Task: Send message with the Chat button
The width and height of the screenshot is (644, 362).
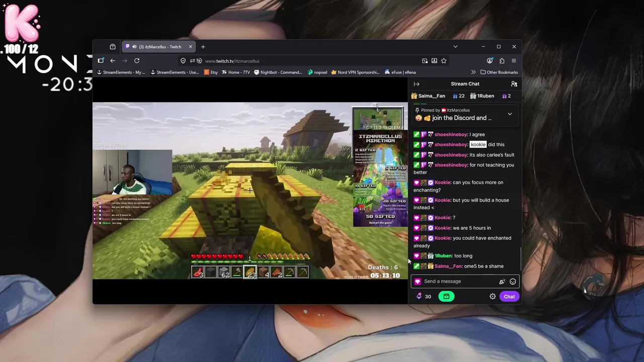Action: coord(509,297)
